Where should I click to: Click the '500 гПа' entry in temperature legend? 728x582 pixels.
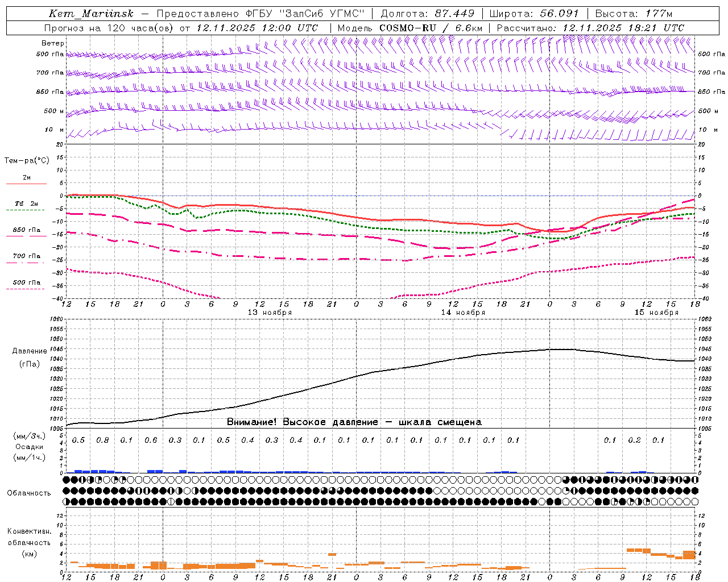pos(27,282)
